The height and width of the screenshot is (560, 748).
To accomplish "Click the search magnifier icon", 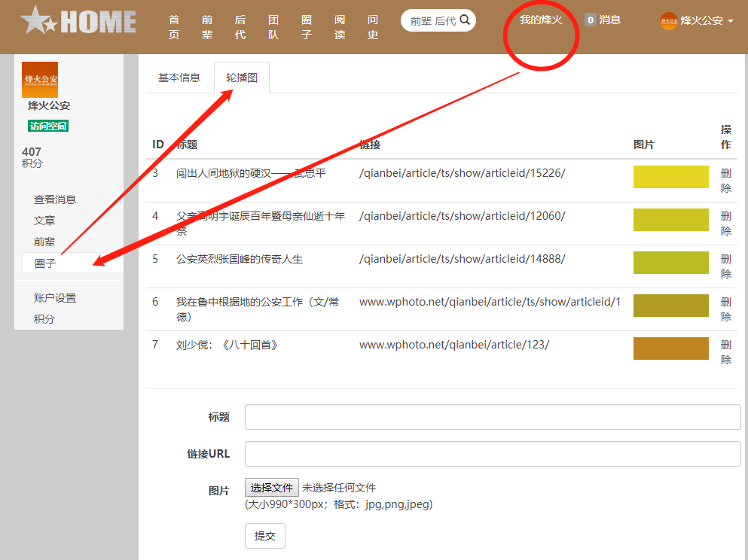I will pos(466,20).
